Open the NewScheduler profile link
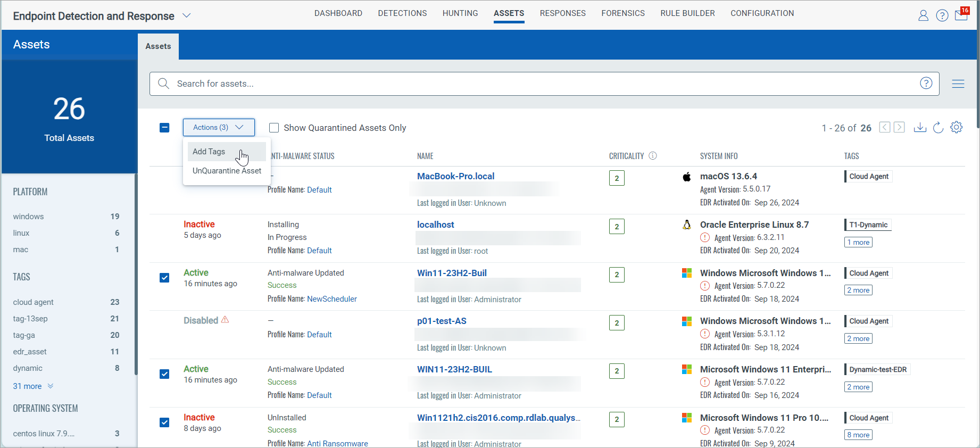Image resolution: width=980 pixels, height=448 pixels. pyautogui.click(x=332, y=299)
